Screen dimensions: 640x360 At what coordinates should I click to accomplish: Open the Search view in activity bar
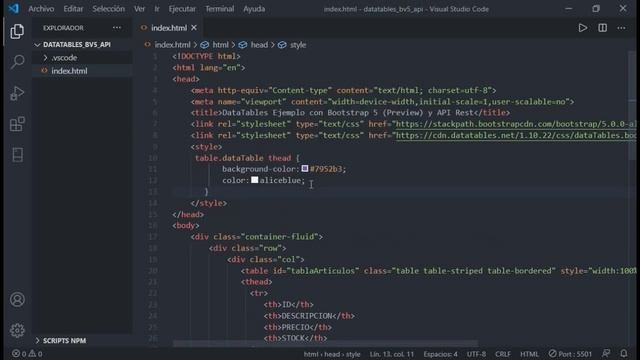coord(17,62)
